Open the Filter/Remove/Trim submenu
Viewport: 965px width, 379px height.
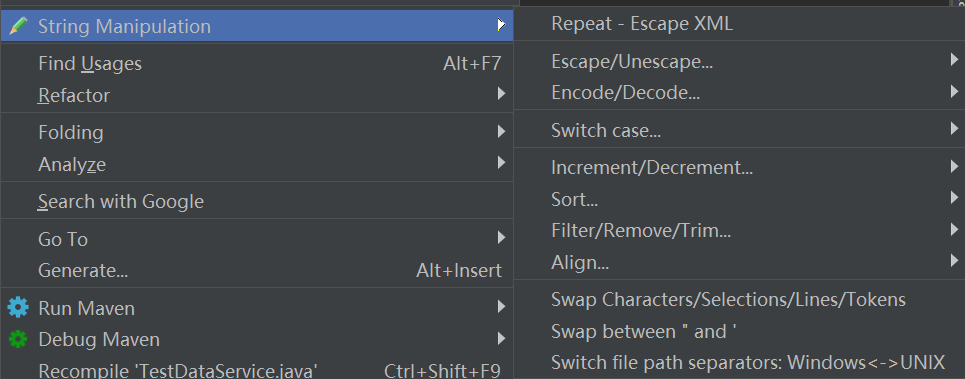[x=739, y=231]
